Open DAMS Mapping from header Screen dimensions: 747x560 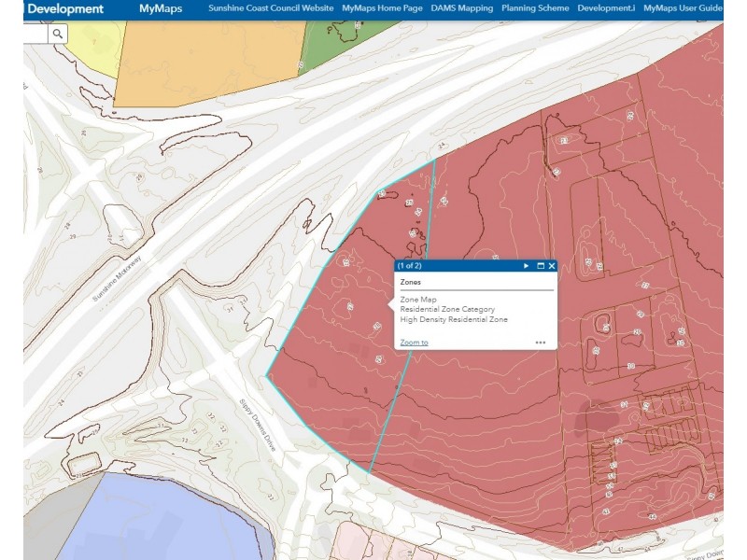tap(461, 8)
